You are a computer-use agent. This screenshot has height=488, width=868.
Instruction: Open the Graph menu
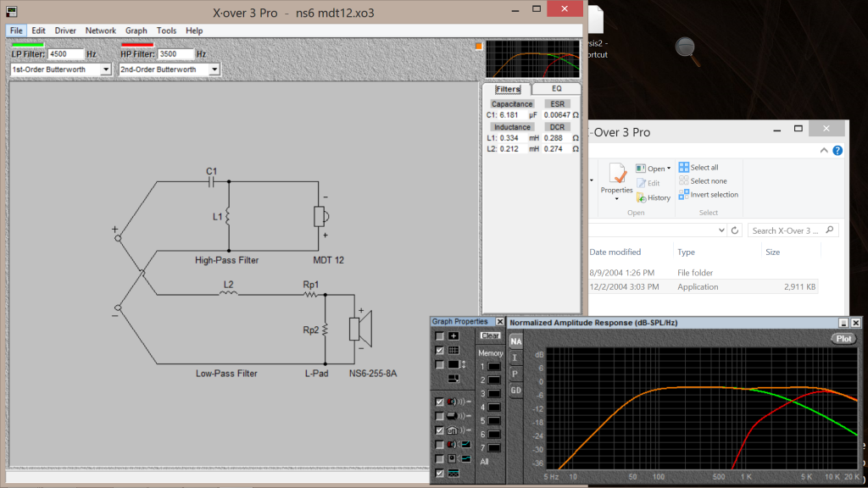[136, 30]
